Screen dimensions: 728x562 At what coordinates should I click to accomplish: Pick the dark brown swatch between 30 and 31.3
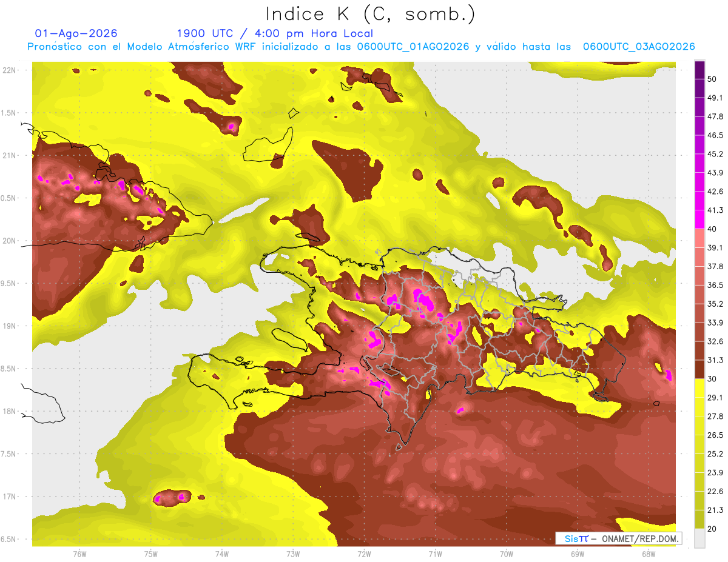[x=699, y=369]
